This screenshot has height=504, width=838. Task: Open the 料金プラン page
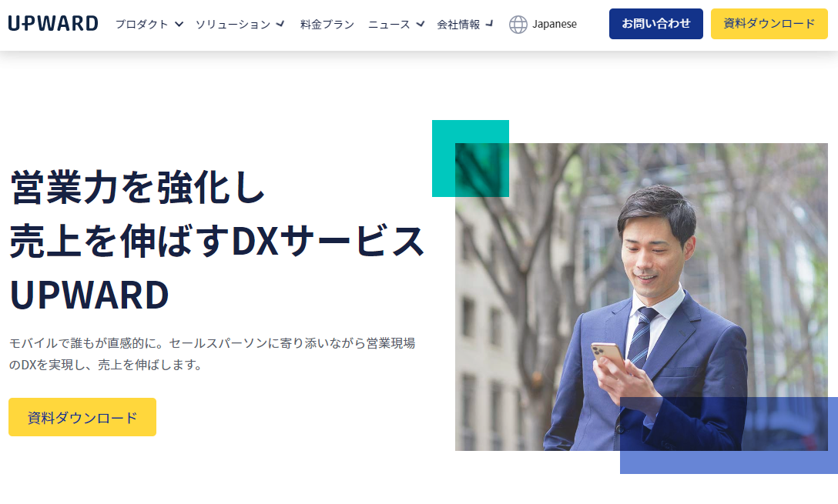pyautogui.click(x=327, y=24)
